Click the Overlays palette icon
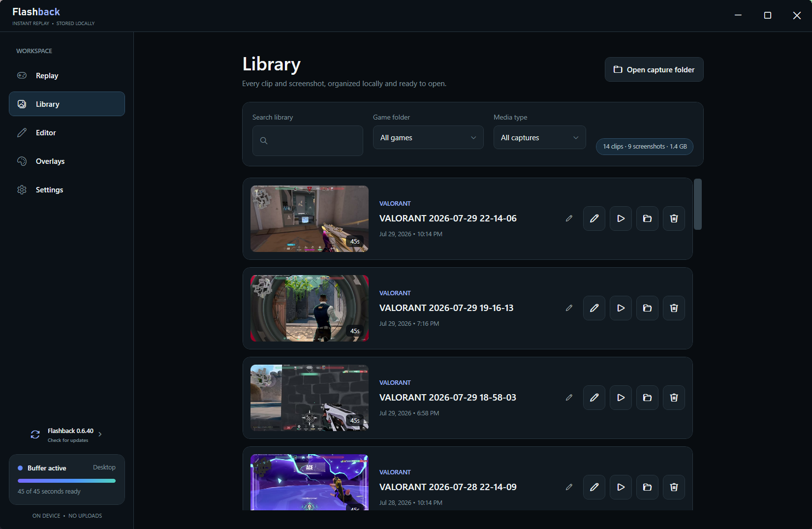The height and width of the screenshot is (529, 812). (x=22, y=161)
